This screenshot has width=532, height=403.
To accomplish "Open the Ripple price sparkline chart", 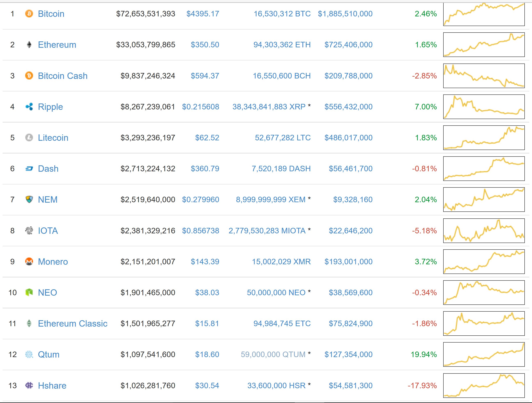I will click(484, 107).
